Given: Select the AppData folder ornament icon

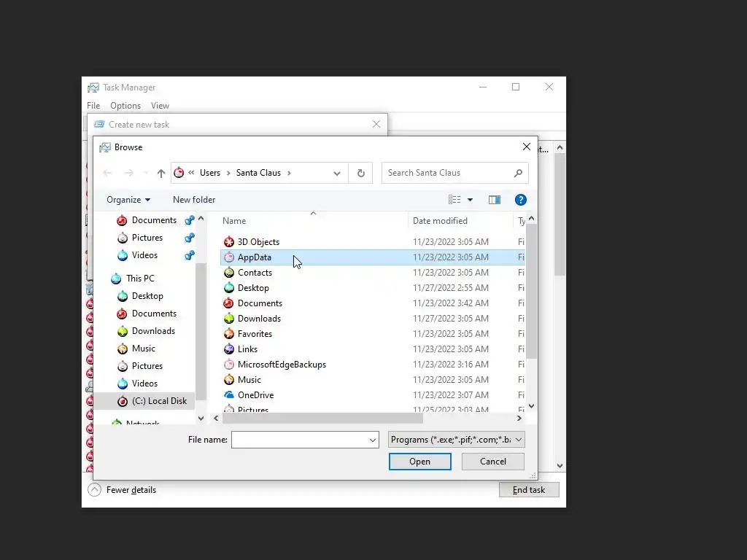Looking at the screenshot, I should coord(229,257).
